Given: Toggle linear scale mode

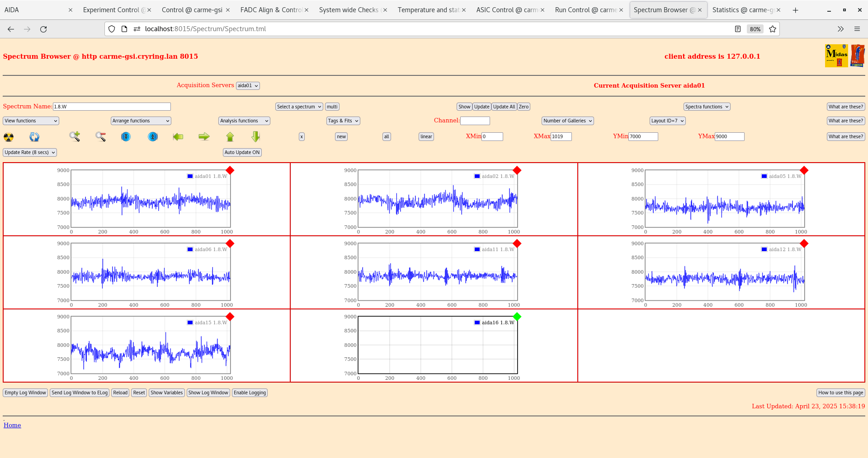Looking at the screenshot, I should point(425,136).
